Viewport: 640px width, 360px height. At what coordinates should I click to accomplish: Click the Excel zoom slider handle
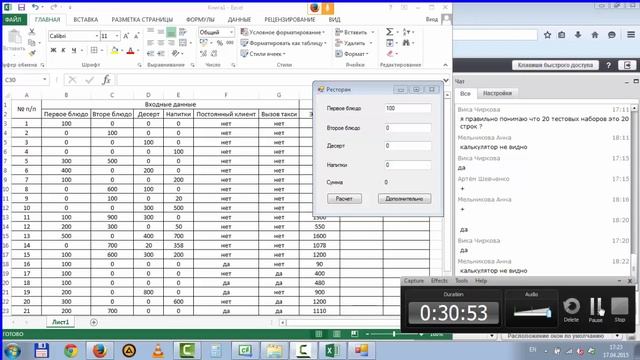(x=394, y=334)
